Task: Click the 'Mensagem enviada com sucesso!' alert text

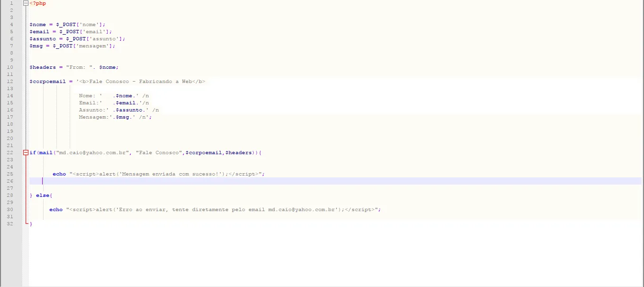Action: click(171, 174)
